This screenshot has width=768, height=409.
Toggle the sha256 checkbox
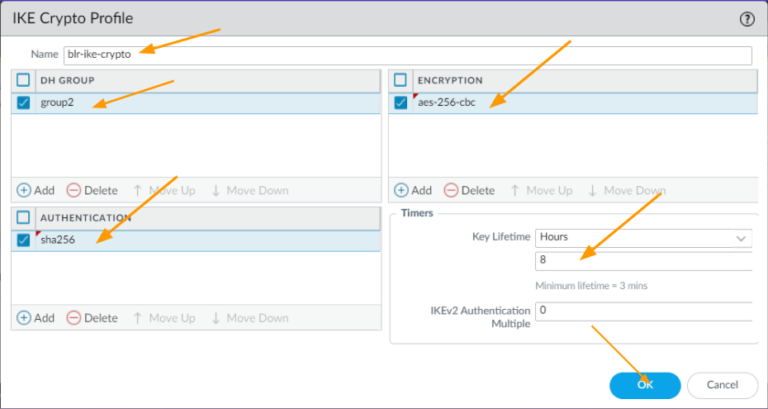[x=24, y=240]
